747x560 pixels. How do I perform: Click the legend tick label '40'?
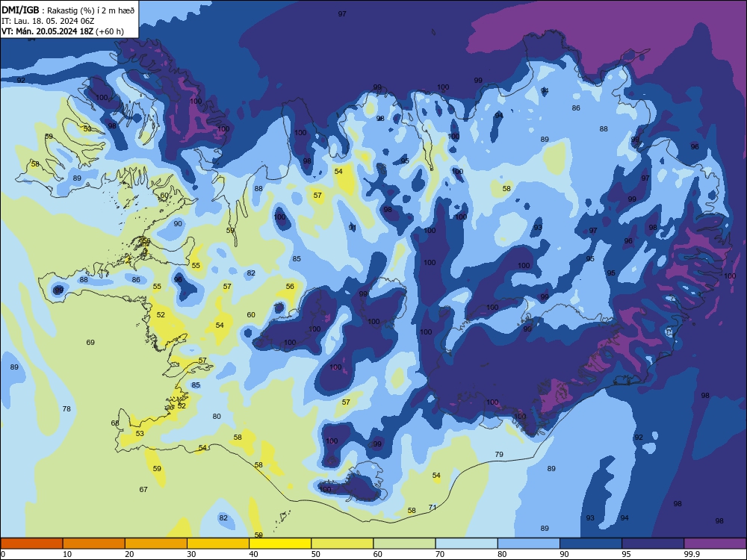[254, 554]
